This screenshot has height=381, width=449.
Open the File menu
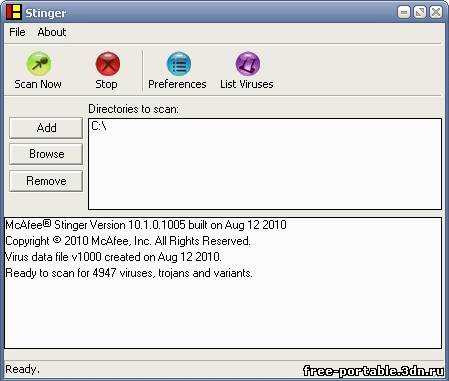[17, 32]
